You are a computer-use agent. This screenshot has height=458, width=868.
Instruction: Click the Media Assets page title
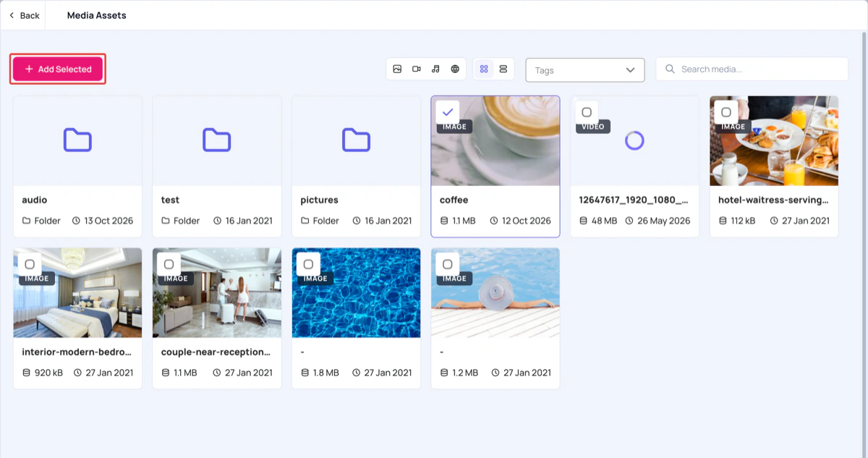97,15
